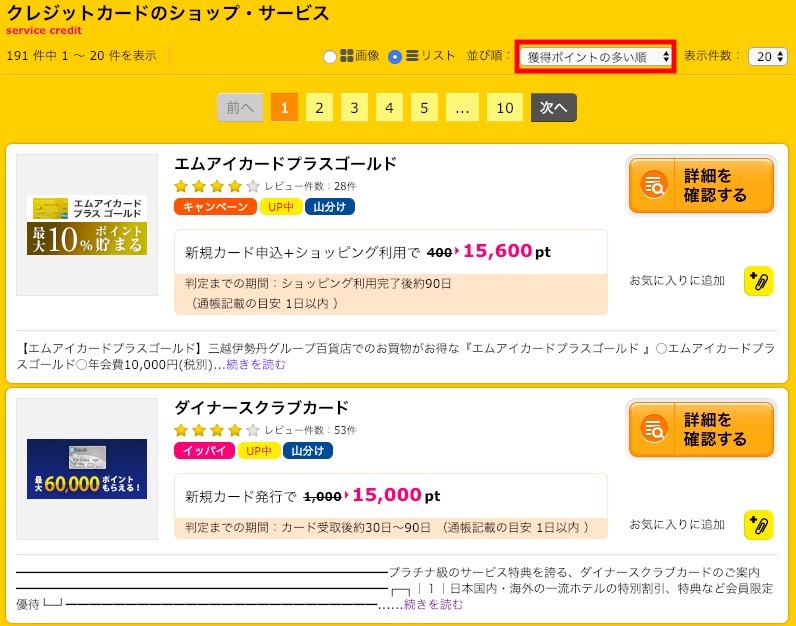Go to page 2 of results
Screen dimensions: 796x626
click(319, 108)
